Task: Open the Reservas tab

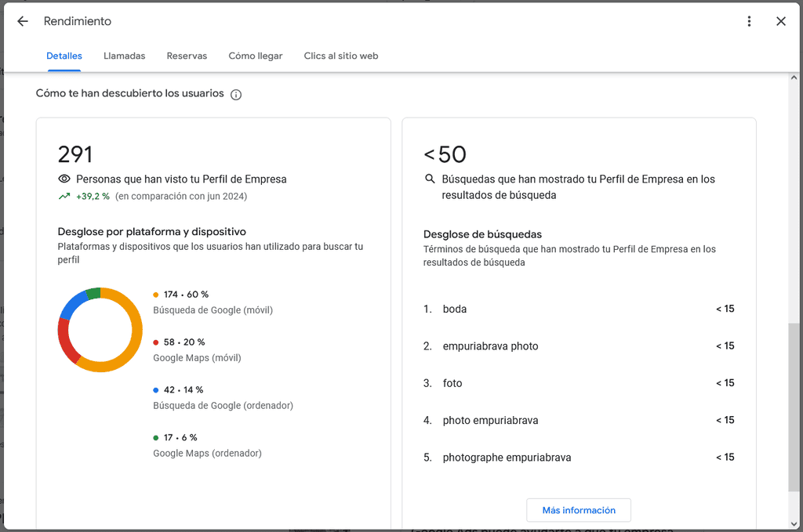Action: coord(187,56)
